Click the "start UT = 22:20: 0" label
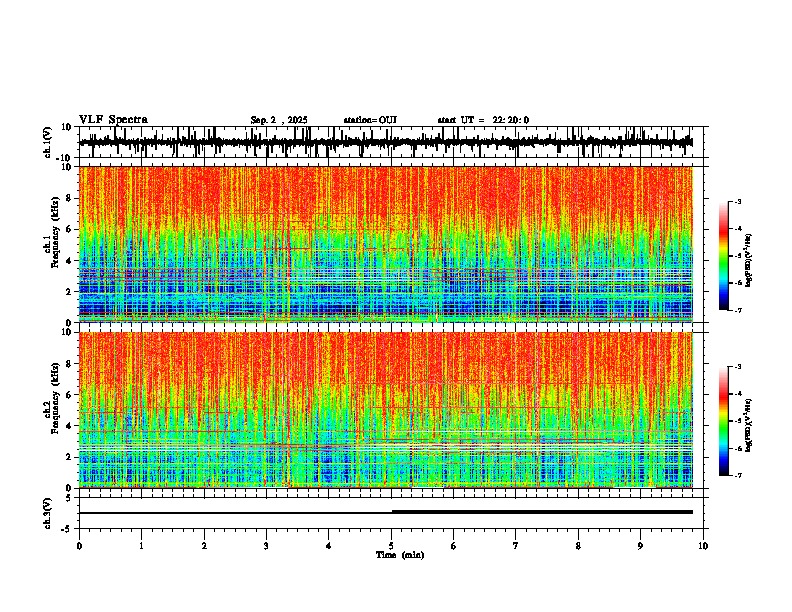 point(483,120)
